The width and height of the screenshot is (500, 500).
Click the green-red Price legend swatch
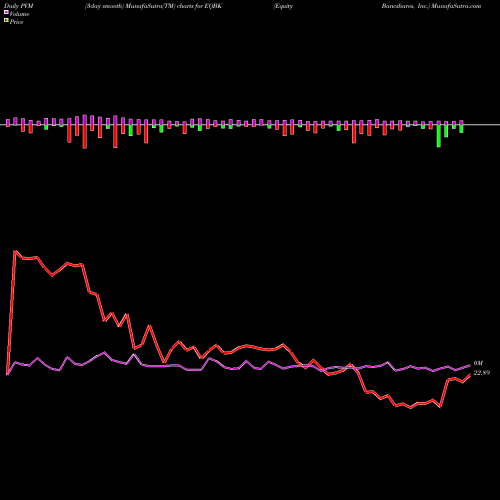coord(6,21)
